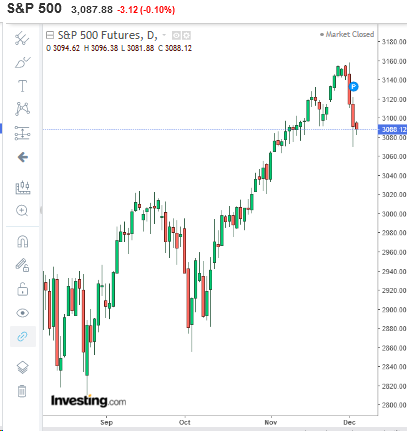
Task: Select the prediction and measurement tool
Action: click(22, 133)
